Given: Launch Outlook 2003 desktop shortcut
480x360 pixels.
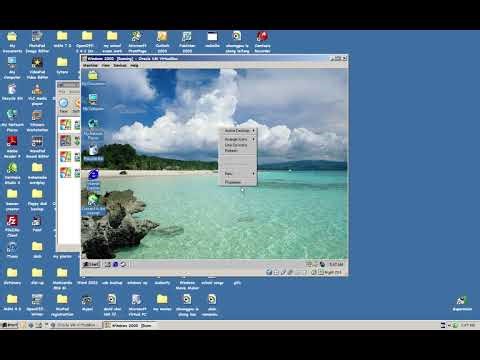Looking at the screenshot, I should pyautogui.click(x=162, y=42).
